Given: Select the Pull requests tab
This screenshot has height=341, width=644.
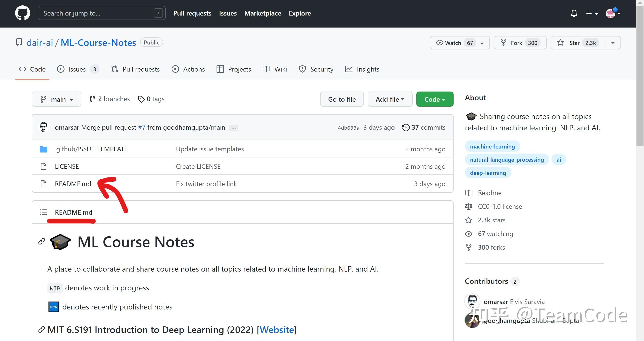Looking at the screenshot, I should point(135,69).
